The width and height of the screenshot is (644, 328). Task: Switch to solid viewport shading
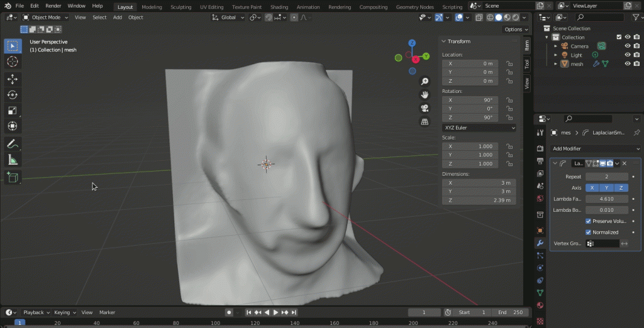tap(499, 17)
